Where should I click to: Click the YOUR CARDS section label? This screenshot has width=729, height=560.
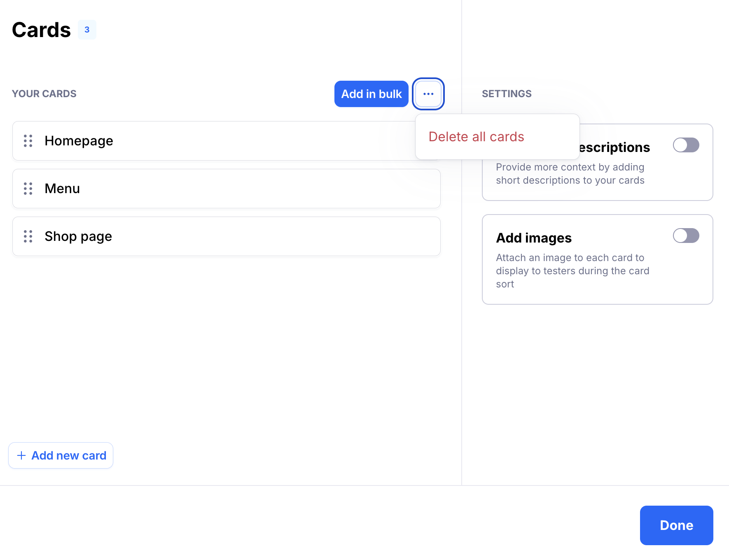[x=44, y=94]
